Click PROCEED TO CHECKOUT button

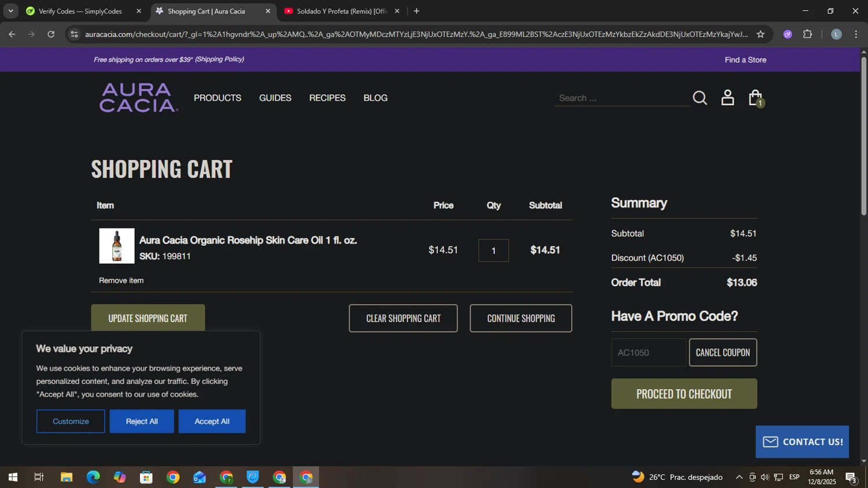684,394
